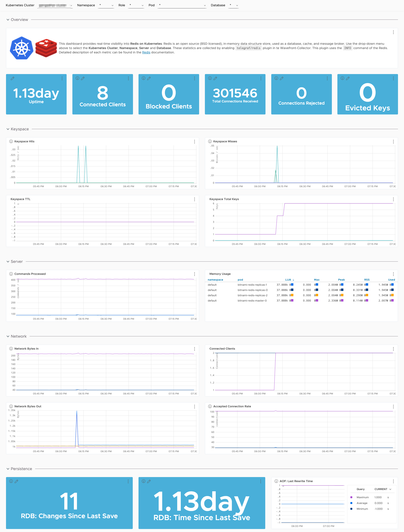The height and width of the screenshot is (532, 404).
Task: Sort Memory Usage by LUA column
Action: pyautogui.click(x=290, y=280)
